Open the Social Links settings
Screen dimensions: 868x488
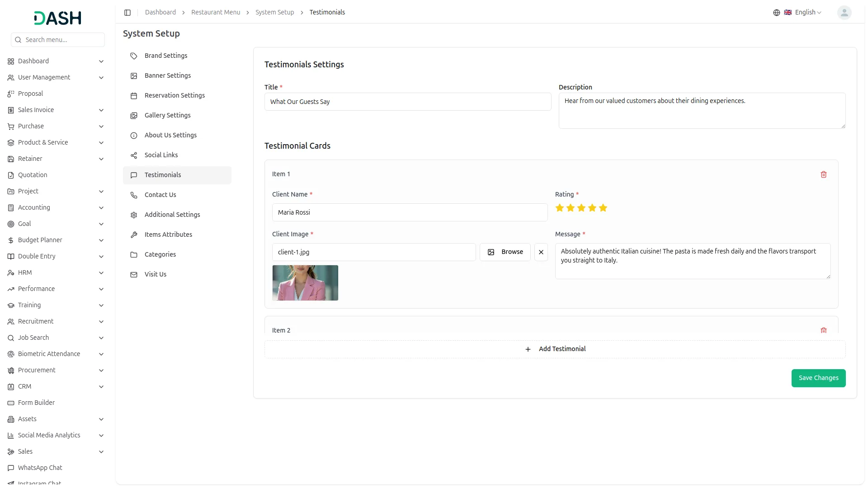161,155
